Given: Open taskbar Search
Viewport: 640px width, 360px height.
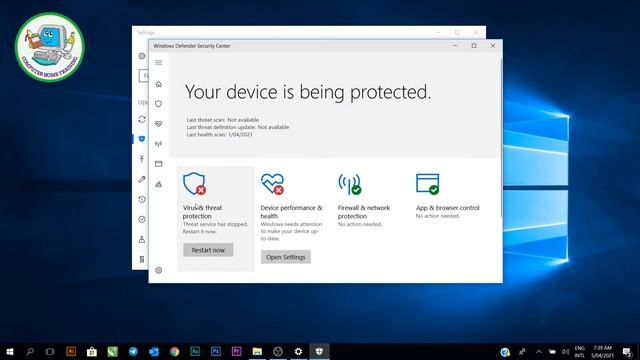Looking at the screenshot, I should pos(30,351).
